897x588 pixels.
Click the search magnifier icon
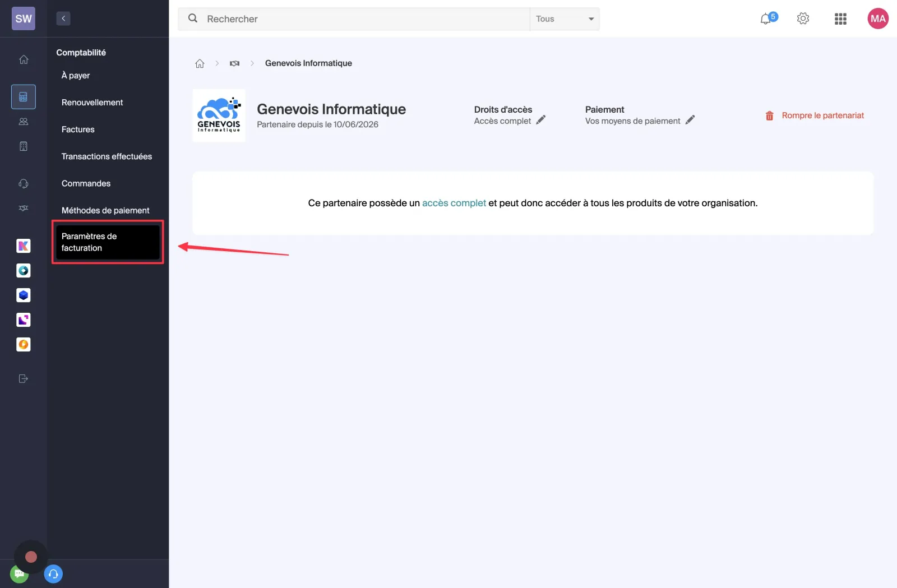tap(193, 18)
